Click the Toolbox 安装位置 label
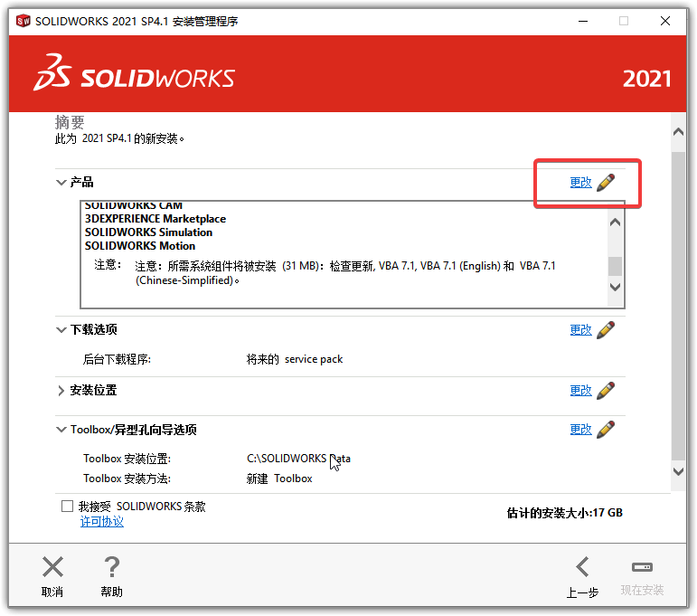The height and width of the screenshot is (616, 697). [x=127, y=459]
